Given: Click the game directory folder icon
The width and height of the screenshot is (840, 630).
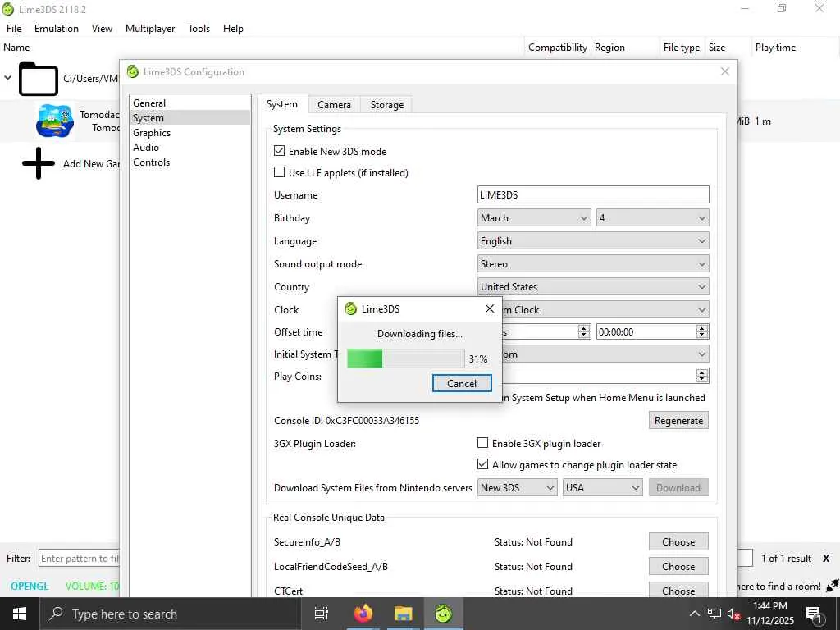Looking at the screenshot, I should tap(38, 79).
